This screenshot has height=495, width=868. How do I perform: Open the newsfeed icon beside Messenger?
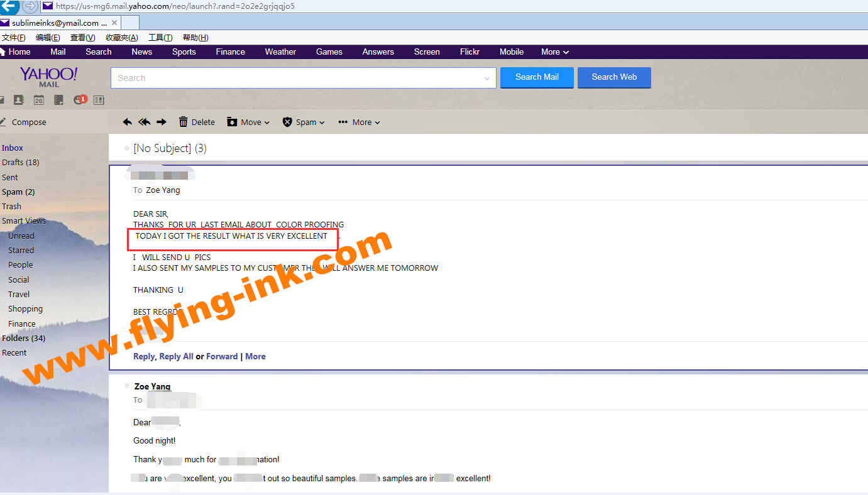[98, 100]
